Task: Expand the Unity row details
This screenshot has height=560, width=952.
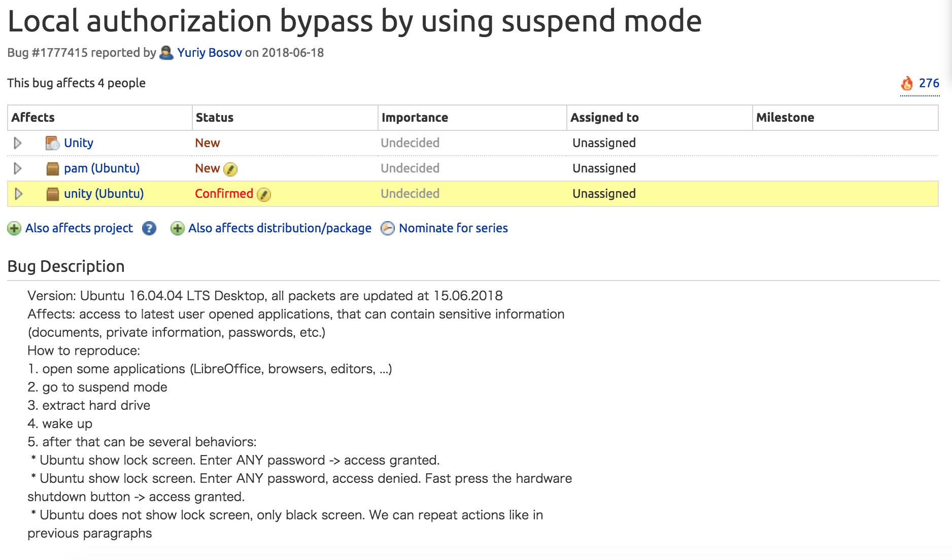Action: 18,143
